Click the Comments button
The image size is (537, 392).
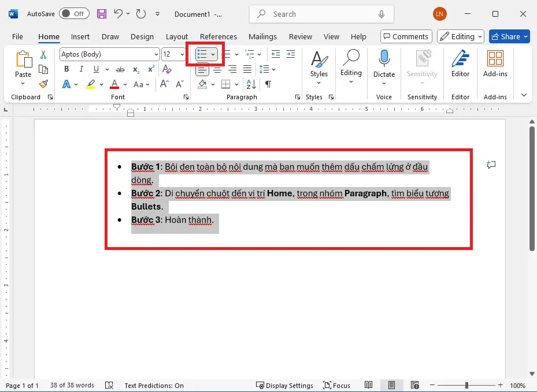pos(406,36)
